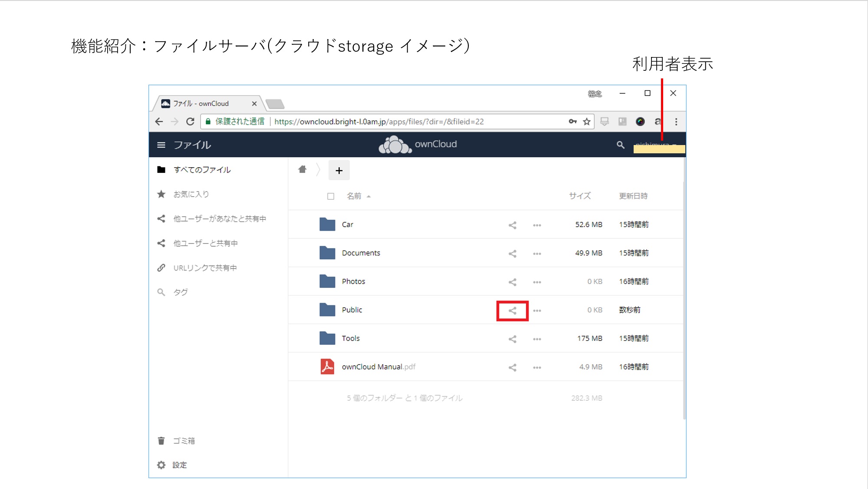
Task: Click the ownCloud home/house icon
Action: coord(302,169)
